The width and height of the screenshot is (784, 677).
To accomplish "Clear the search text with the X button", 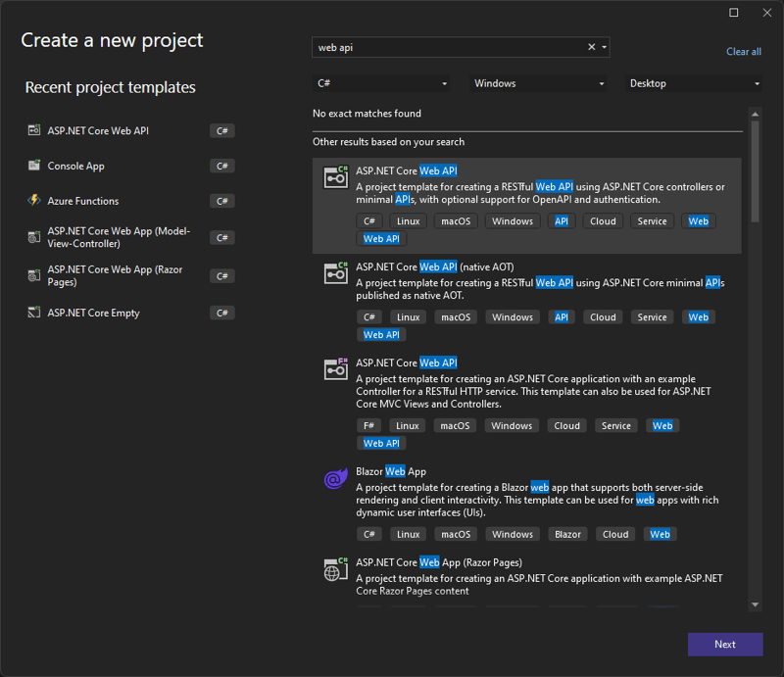I will (x=591, y=47).
